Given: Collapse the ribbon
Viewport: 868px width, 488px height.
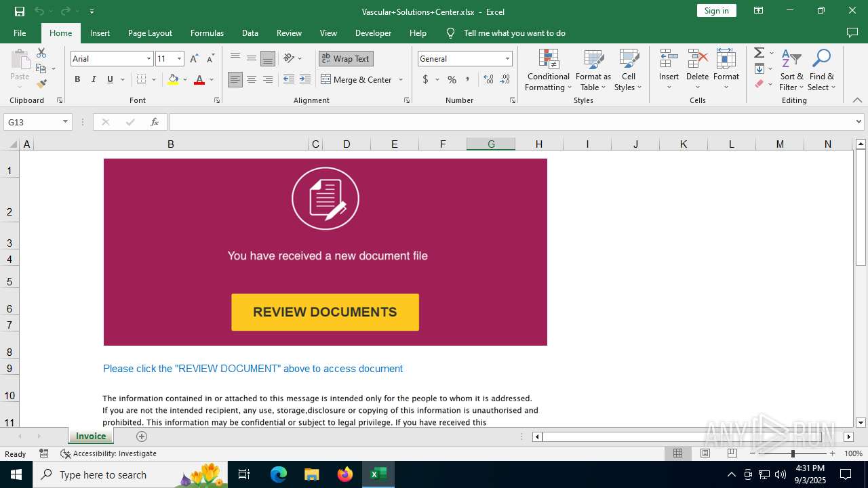Looking at the screenshot, I should click(x=857, y=100).
